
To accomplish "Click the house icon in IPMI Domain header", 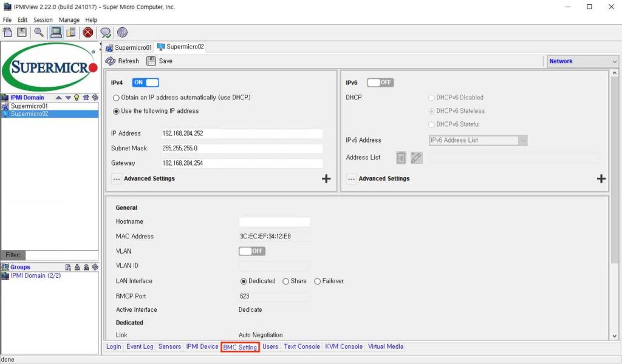I will pos(86,98).
